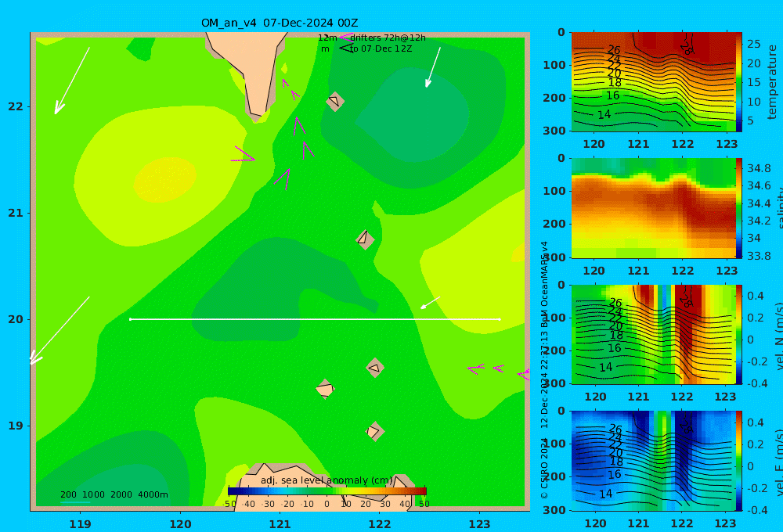
Task: Click the '© CSIRO 2024' copyright text
Action: point(544,468)
